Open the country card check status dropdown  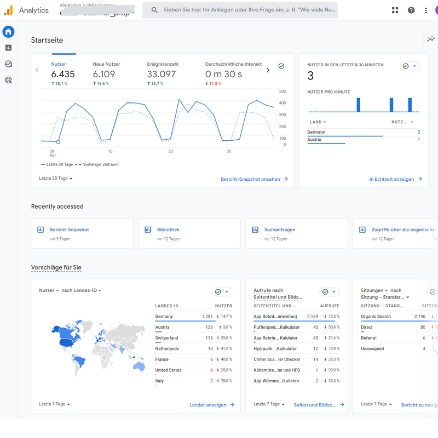(222, 292)
